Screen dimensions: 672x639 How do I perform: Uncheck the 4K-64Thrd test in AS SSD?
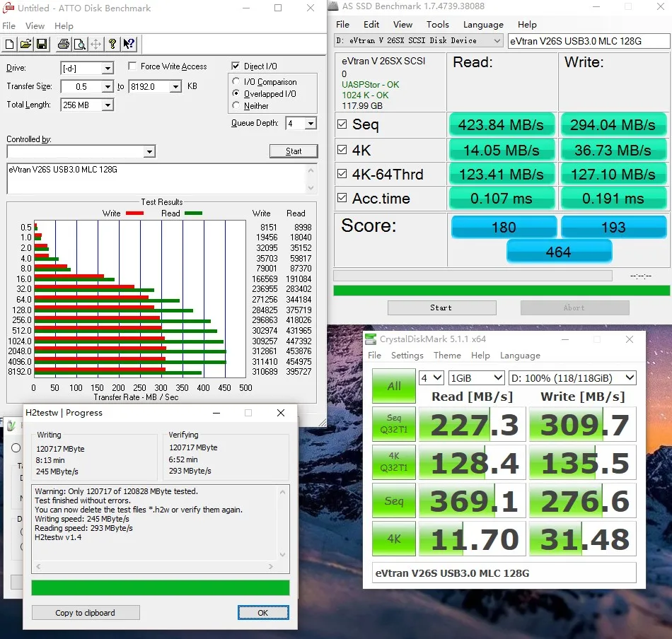[342, 173]
